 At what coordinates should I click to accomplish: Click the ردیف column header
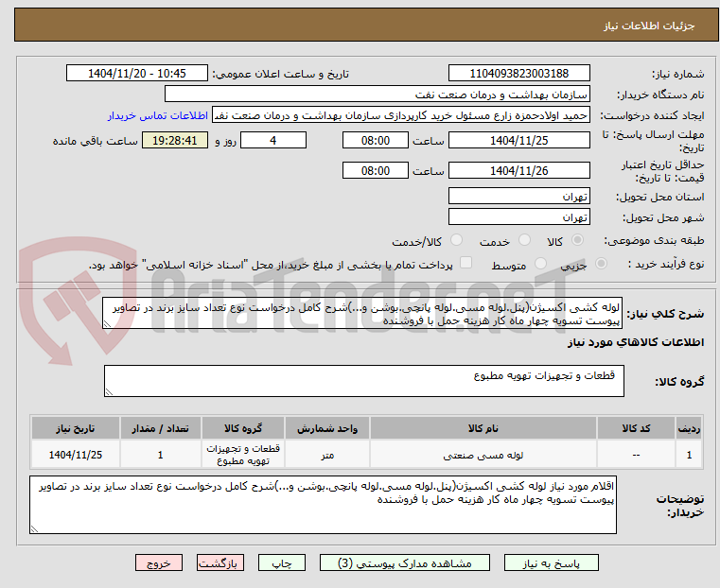pos(689,428)
